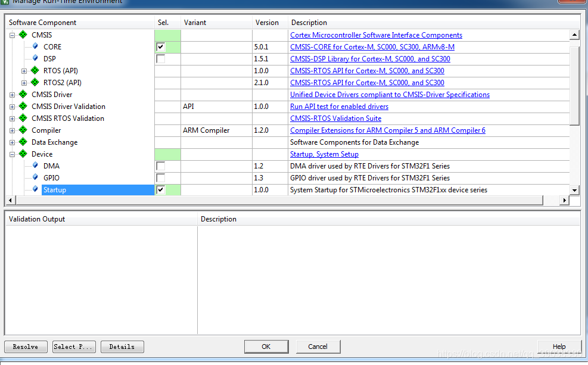Image resolution: width=588 pixels, height=365 pixels.
Task: Enable the DMA driver checkbox
Action: pyautogui.click(x=160, y=166)
